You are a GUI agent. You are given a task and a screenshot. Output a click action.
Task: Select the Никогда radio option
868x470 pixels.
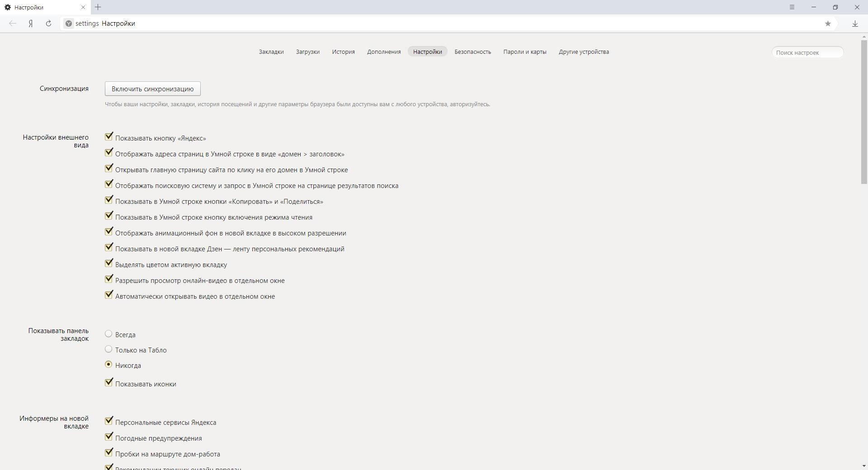click(108, 364)
